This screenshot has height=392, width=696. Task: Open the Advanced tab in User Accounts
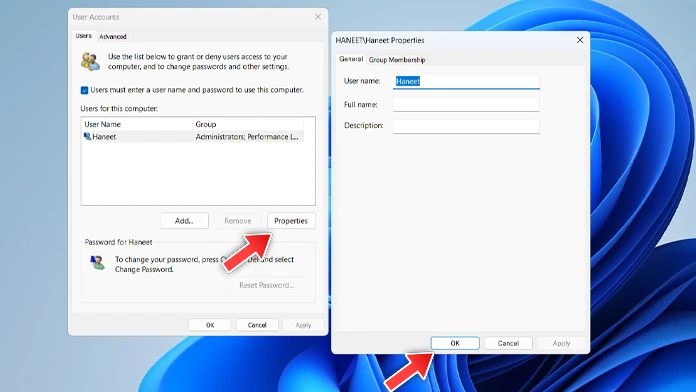pos(113,36)
